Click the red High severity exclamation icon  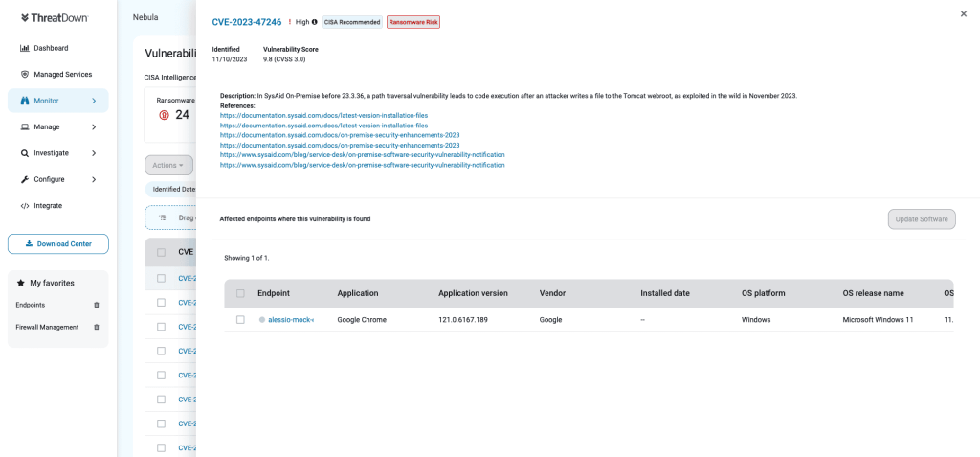point(289,22)
